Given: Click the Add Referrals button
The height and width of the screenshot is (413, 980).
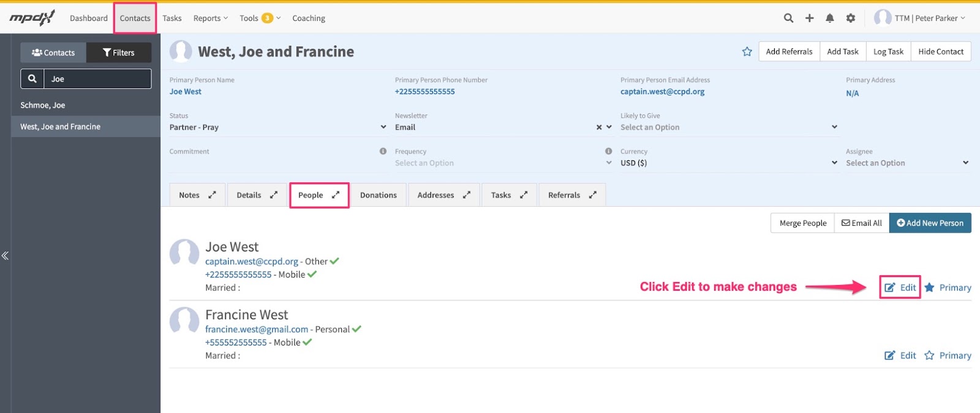Looking at the screenshot, I should (x=789, y=51).
